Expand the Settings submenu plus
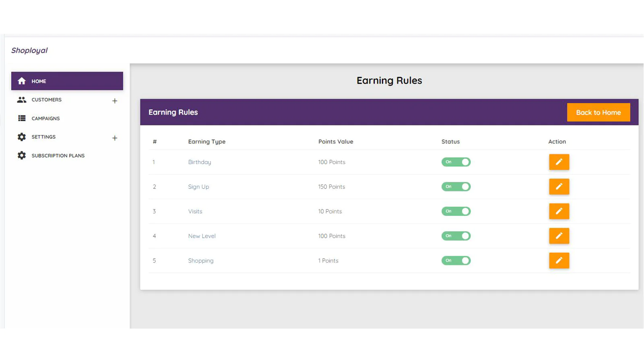This screenshot has width=644, height=362. (115, 138)
